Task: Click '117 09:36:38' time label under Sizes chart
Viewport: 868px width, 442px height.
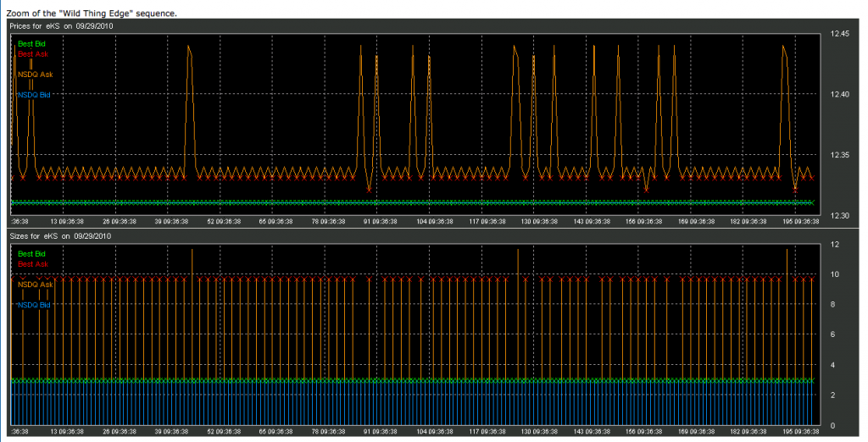Action: 487,432
